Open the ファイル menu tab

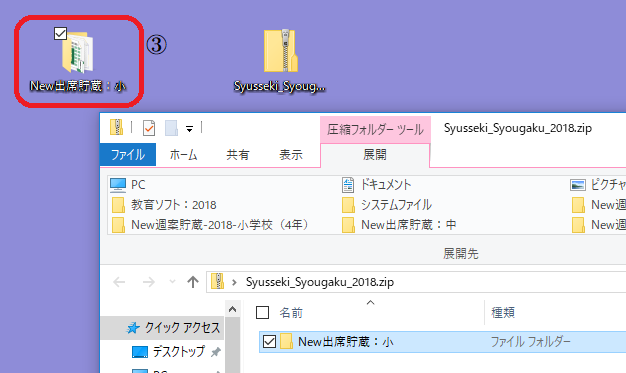[128, 155]
